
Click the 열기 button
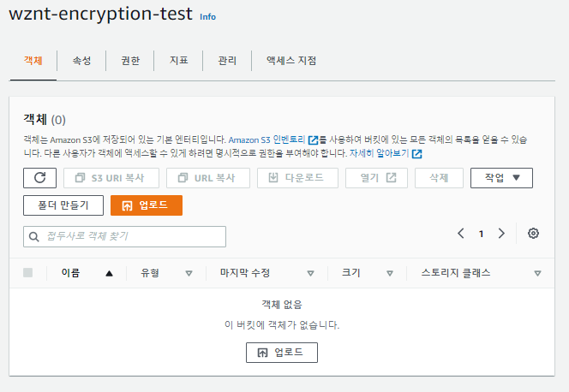click(376, 178)
